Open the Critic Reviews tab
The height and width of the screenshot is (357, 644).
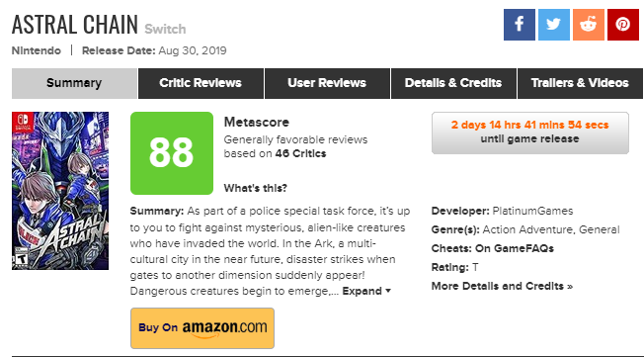coord(201,83)
